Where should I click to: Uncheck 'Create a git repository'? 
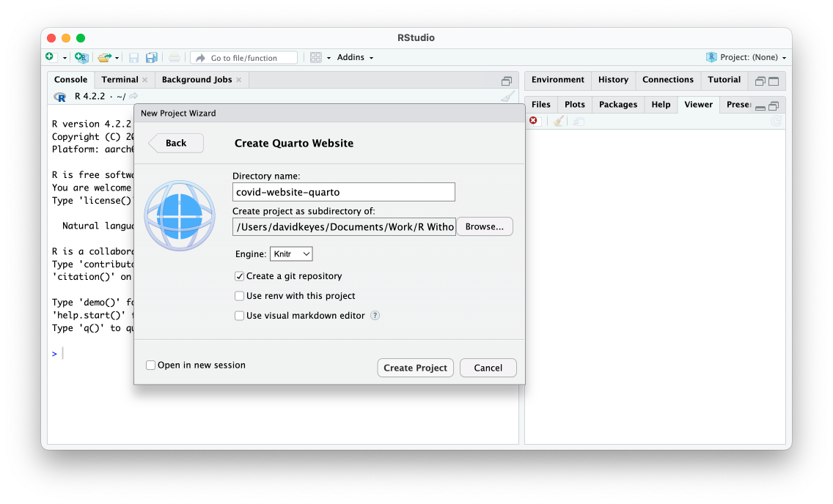coord(239,276)
